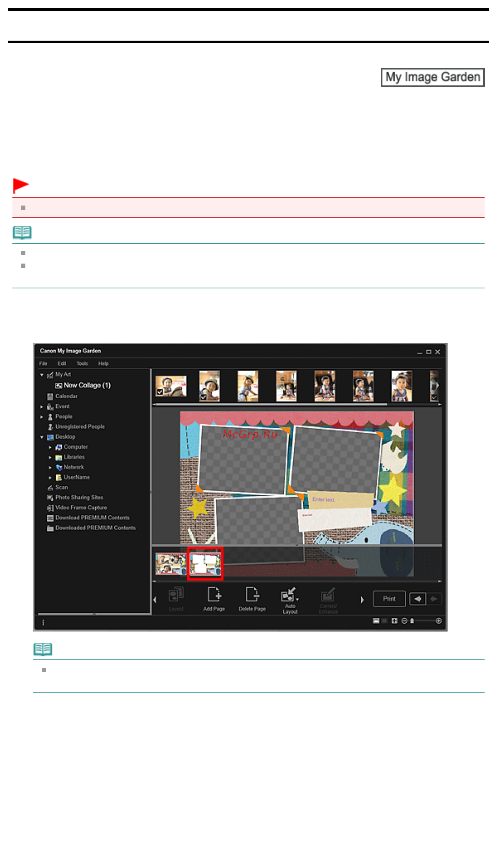Viewport: 497px width, 868px height.
Task: Open the Scan scanner icon
Action: click(50, 488)
